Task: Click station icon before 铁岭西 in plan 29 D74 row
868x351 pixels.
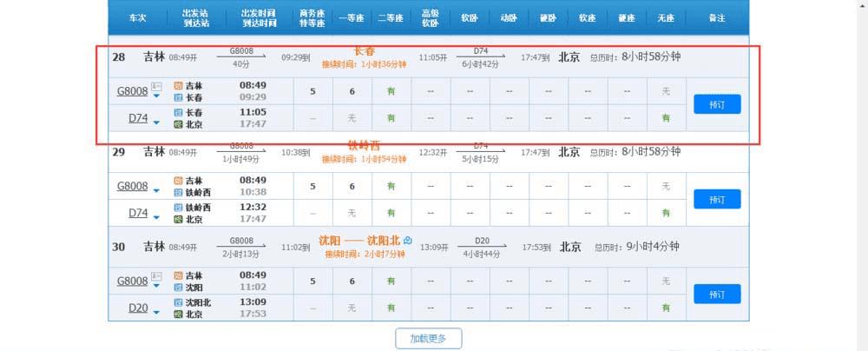Action: click(x=178, y=207)
